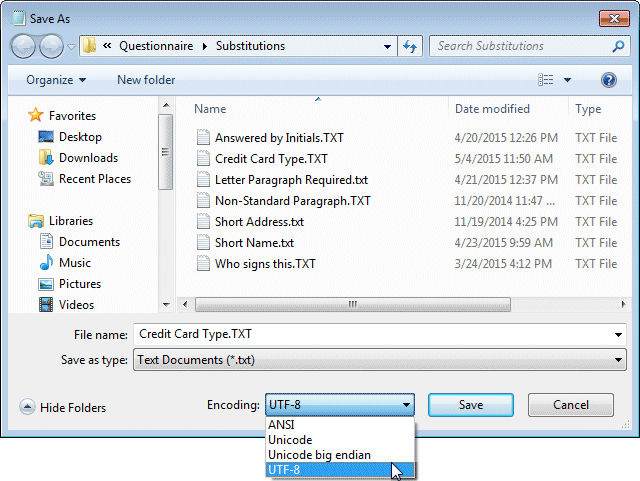Click the Desktop icon in the sidebar
This screenshot has height=481, width=640.
[x=46, y=137]
